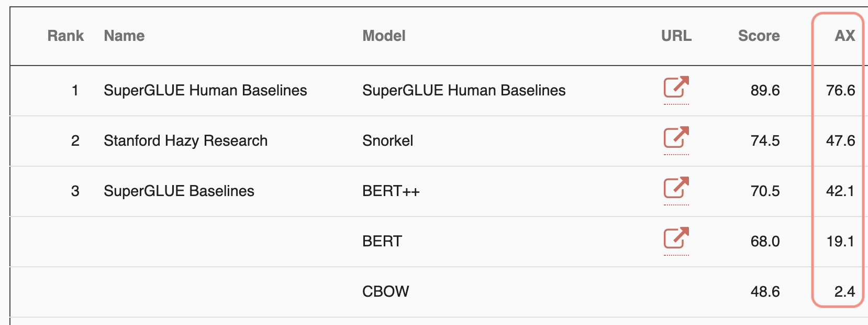The width and height of the screenshot is (868, 325).
Task: Sort by the Rank column header
Action: tap(65, 36)
